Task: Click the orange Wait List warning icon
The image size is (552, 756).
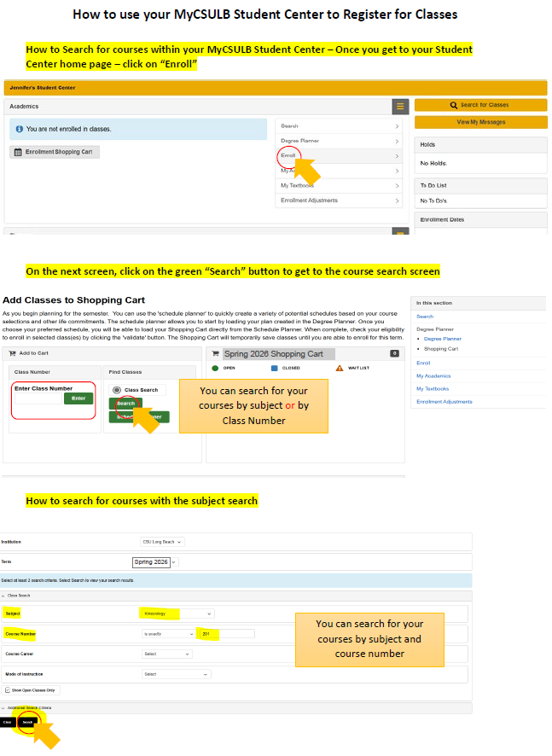Action: (340, 368)
